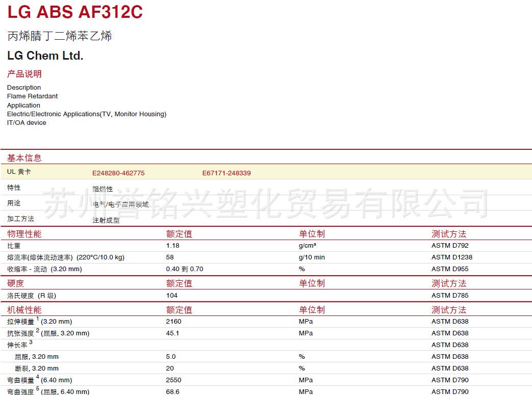Click the LG ABS AF312C title

tap(75, 12)
